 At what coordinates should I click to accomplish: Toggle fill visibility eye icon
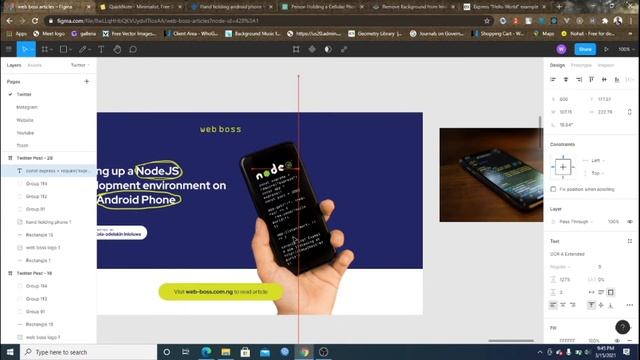pyautogui.click(x=617, y=340)
